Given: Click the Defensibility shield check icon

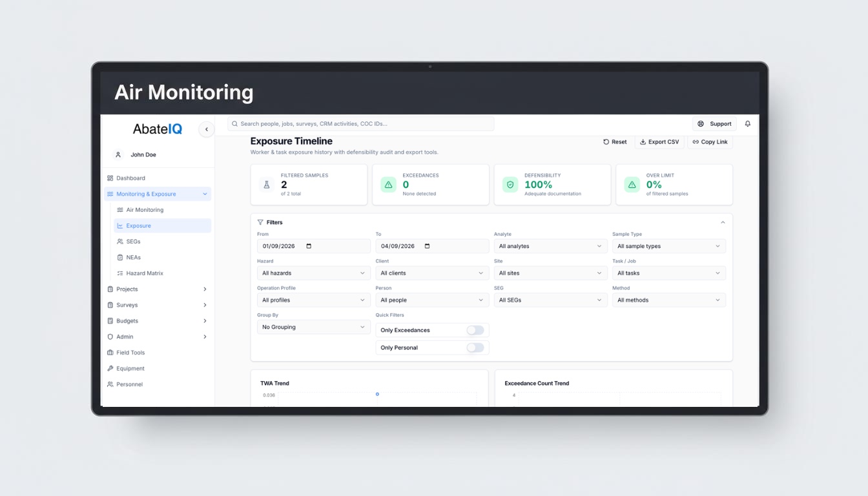Looking at the screenshot, I should [x=510, y=185].
